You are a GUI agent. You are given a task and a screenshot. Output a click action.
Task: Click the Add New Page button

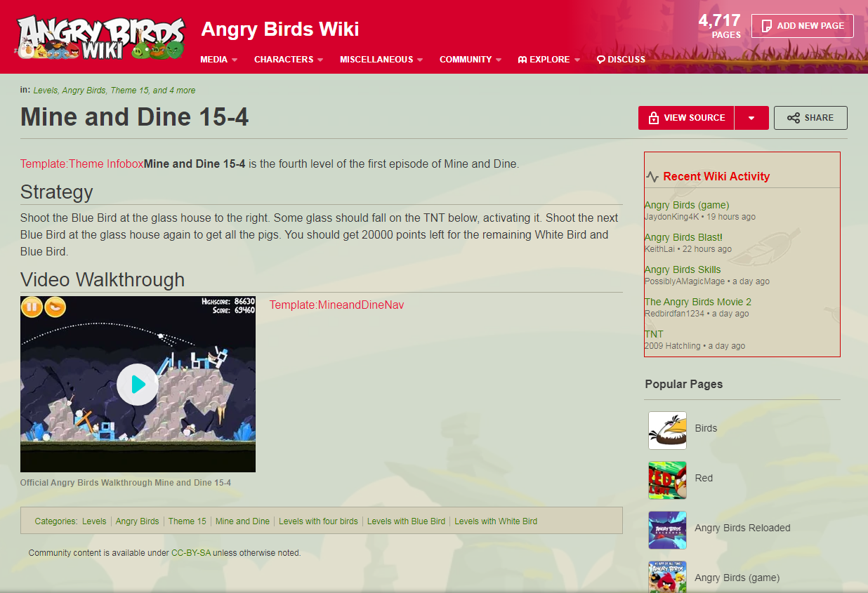pos(803,26)
